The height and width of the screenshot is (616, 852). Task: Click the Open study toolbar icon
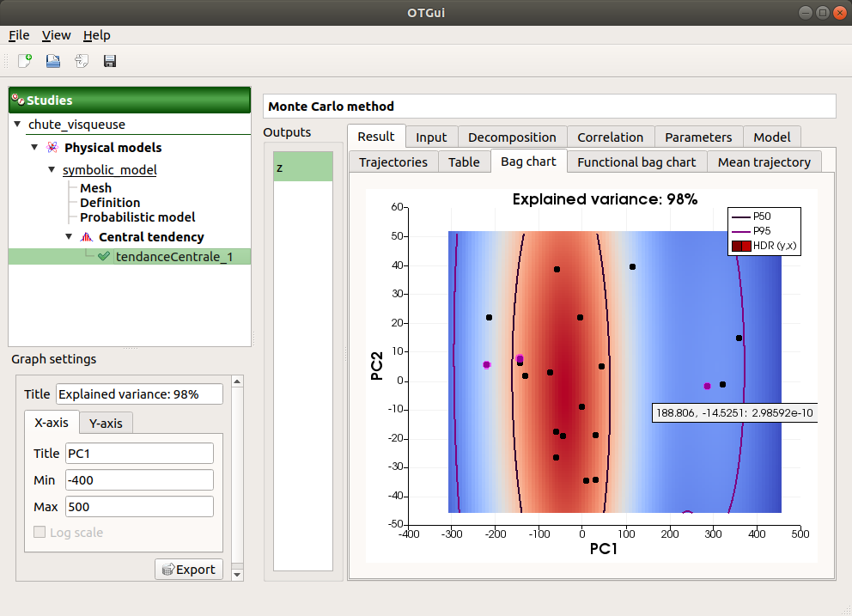[53, 61]
